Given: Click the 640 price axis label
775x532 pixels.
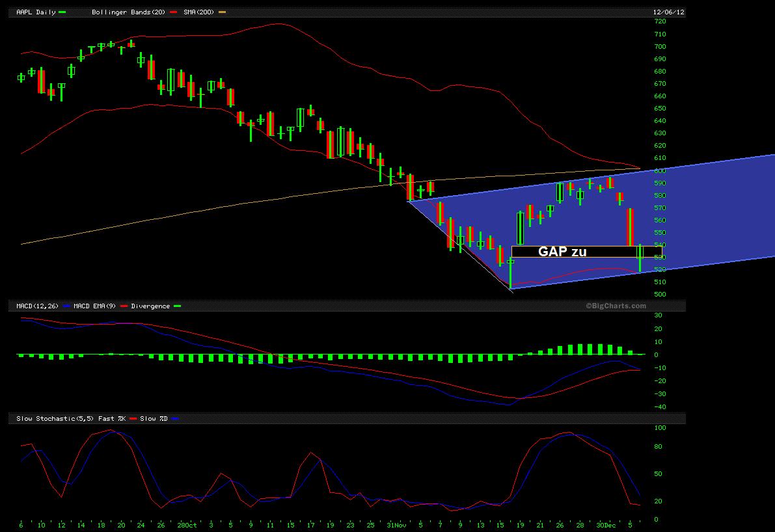Looking at the screenshot, I should coord(660,120).
